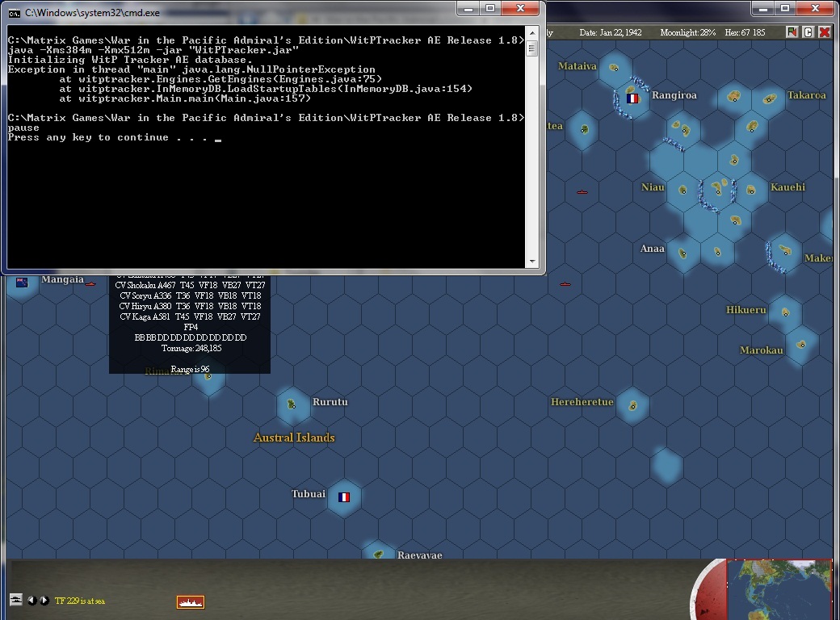Click the French flag at Rangiroa
The width and height of the screenshot is (840, 620).
click(632, 98)
